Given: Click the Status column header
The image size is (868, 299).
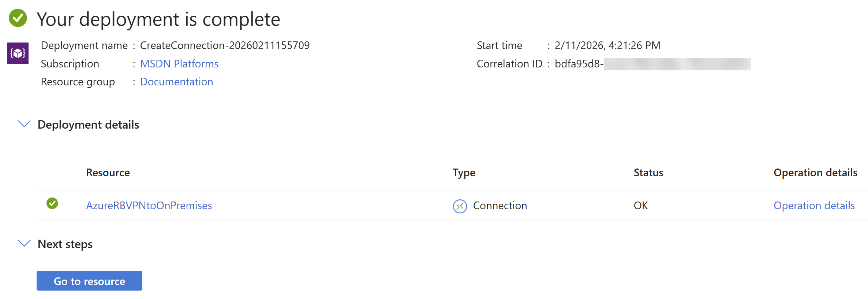Looking at the screenshot, I should (648, 173).
